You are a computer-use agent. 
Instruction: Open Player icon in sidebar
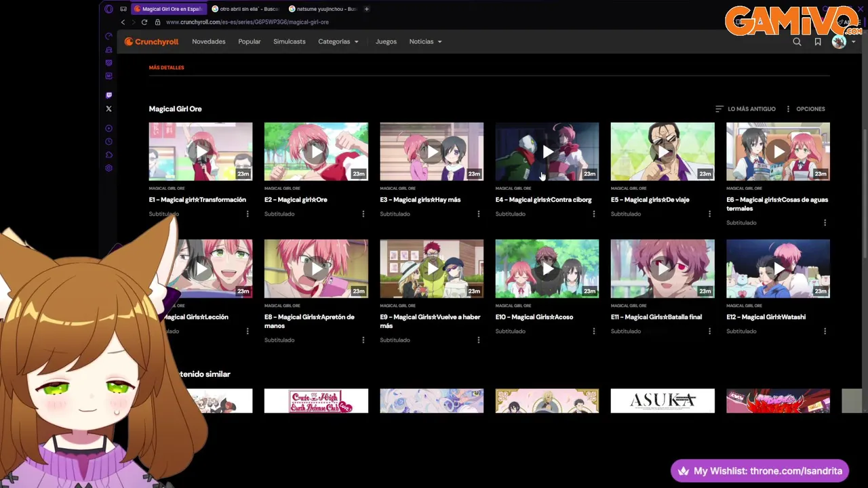108,128
